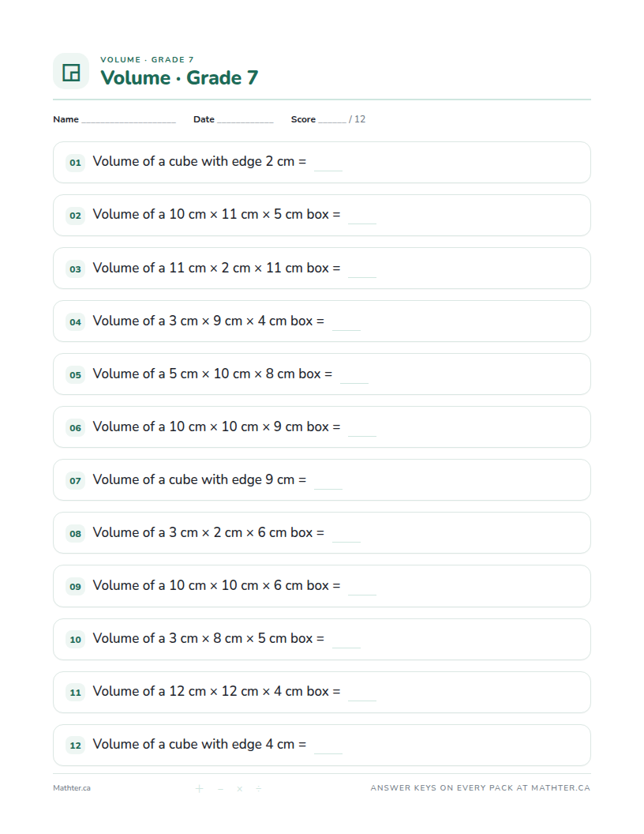Click text 'Volume of a 3 cm × 2 cm × 6 cm box ='
The height and width of the screenshot is (834, 644).
tap(209, 532)
